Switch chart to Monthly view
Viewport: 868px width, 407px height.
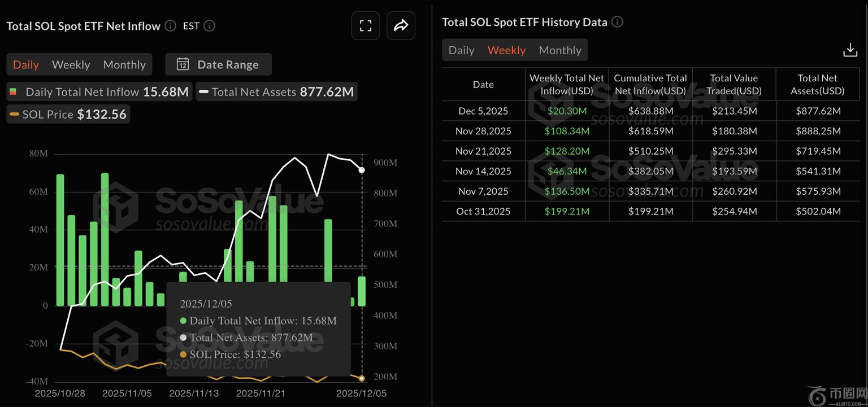(124, 64)
